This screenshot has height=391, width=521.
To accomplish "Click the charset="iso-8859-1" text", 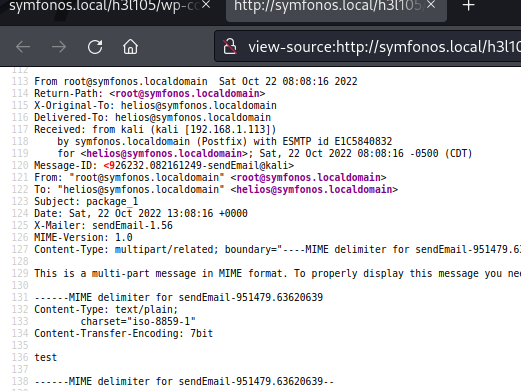I will [x=138, y=321].
